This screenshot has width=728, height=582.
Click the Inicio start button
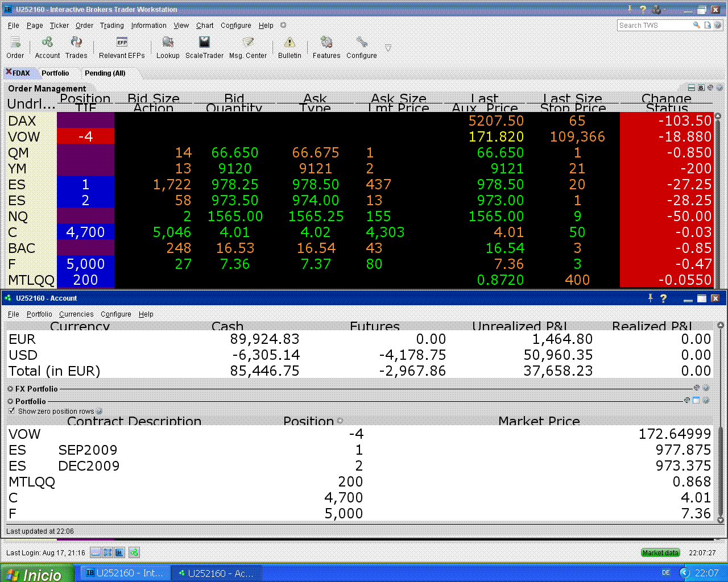38,573
